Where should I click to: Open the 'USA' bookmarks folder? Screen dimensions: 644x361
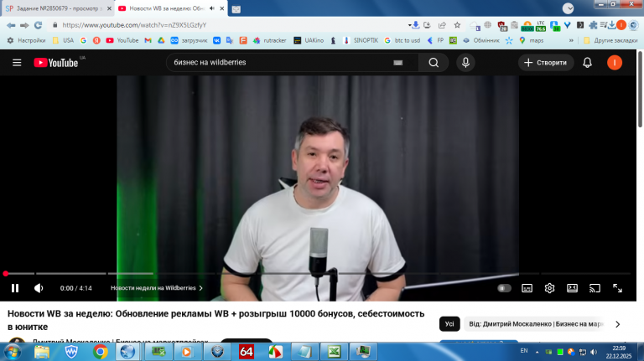(x=63, y=40)
